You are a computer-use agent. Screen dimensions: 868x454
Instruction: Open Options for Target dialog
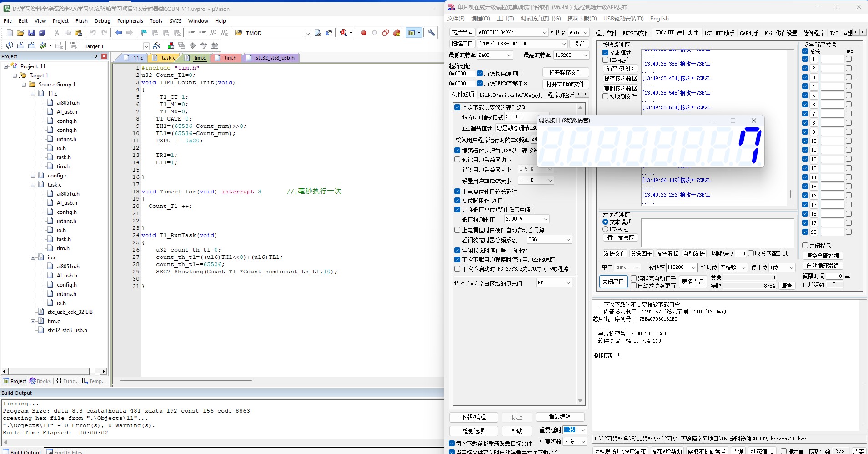[x=156, y=45]
